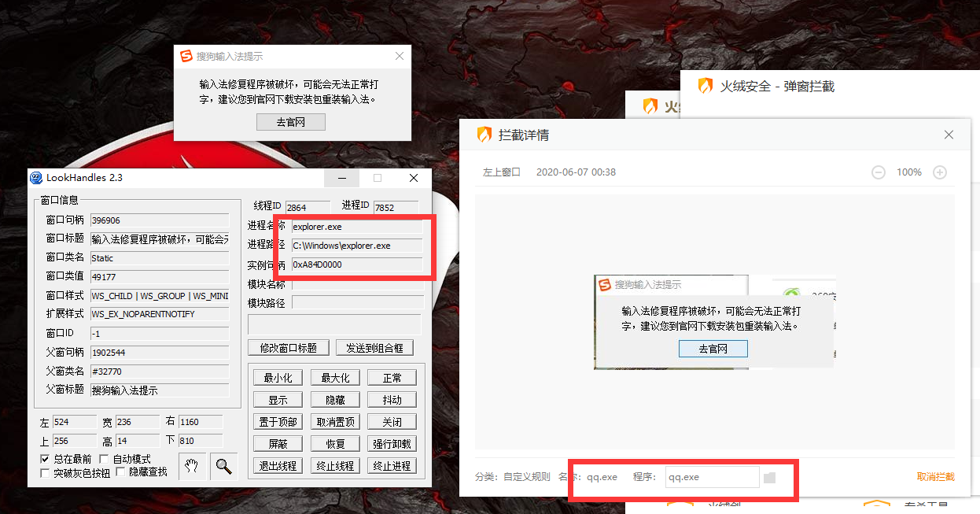Click the 窗口类值 field showing 49177
This screenshot has width=980, height=514.
tap(160, 277)
